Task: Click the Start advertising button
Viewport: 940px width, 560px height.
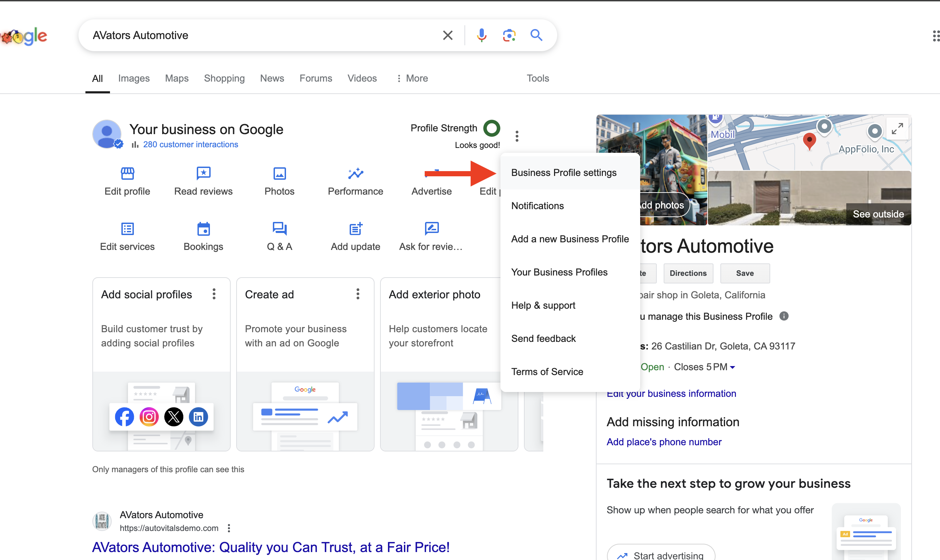Action: click(661, 554)
